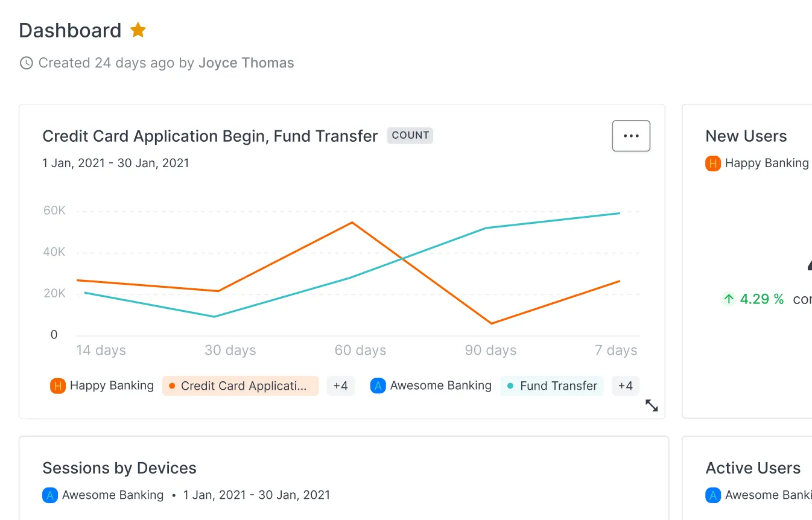Toggle the Dashboard favorite star
This screenshot has height=520, width=812.
coord(138,29)
